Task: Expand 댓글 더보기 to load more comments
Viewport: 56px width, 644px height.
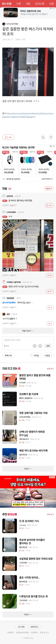Action: [28, 331]
